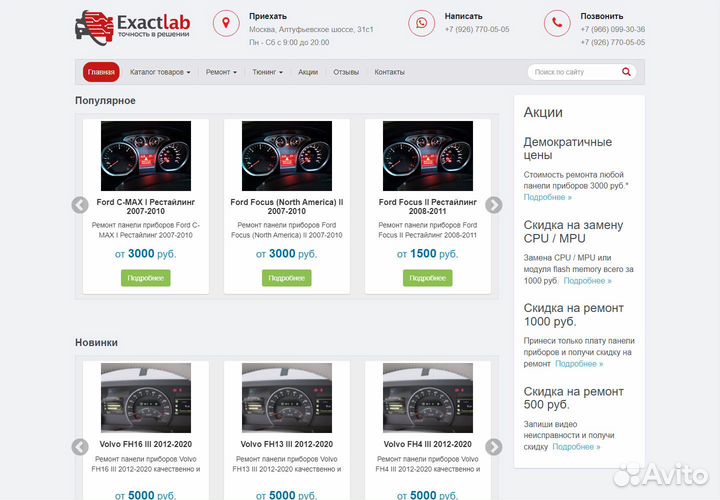Click Демократичные цены heading
Viewport: 720px width, 500px height.
[x=568, y=148]
